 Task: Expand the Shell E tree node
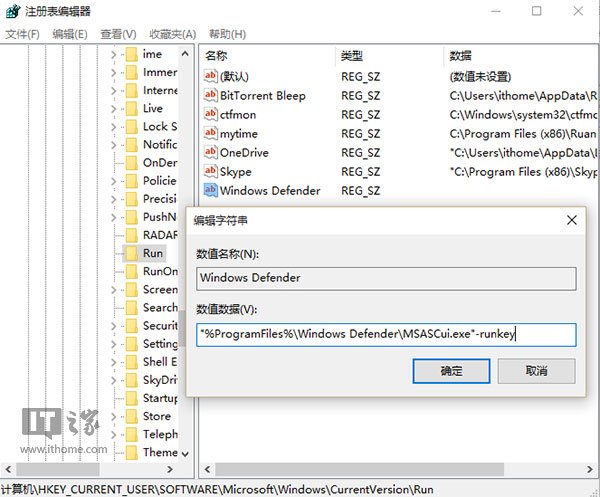point(113,362)
